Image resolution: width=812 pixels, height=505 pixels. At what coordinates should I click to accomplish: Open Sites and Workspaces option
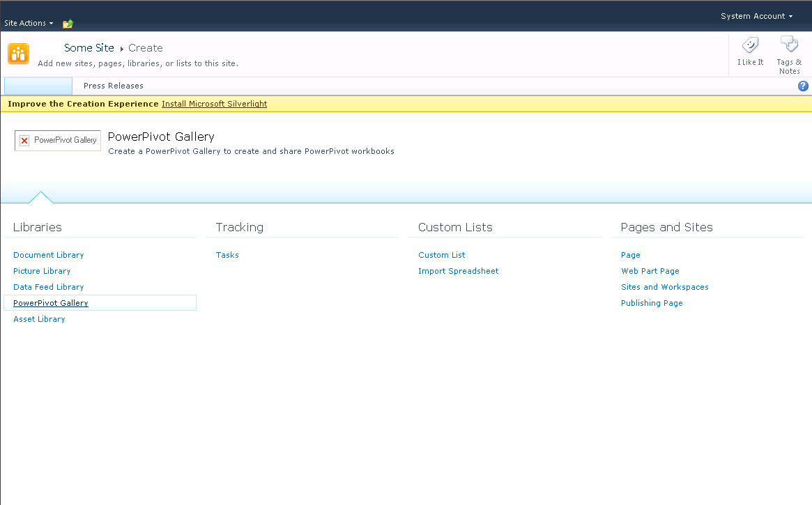665,287
